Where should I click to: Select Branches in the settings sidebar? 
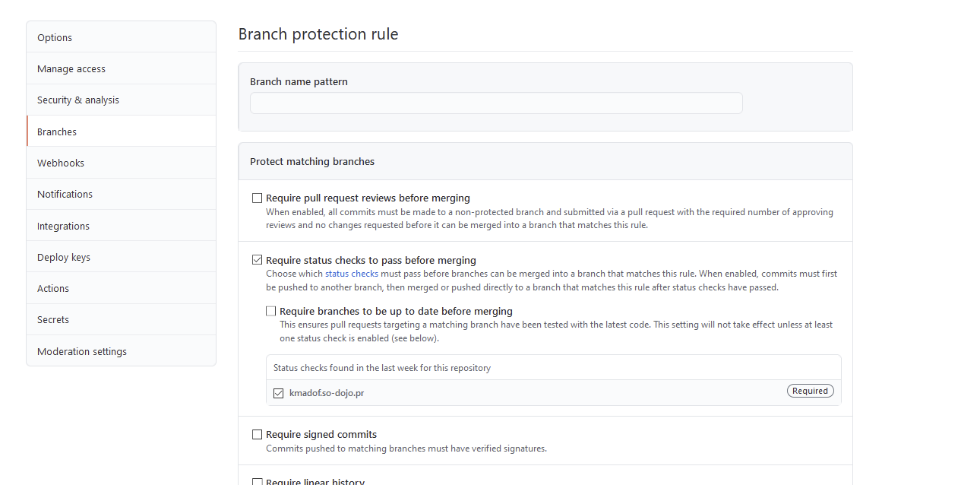click(57, 132)
